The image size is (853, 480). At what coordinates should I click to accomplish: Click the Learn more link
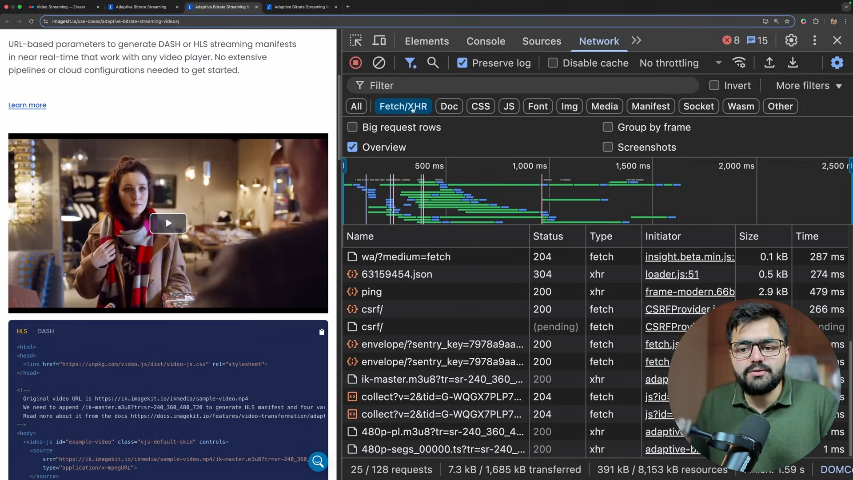27,105
